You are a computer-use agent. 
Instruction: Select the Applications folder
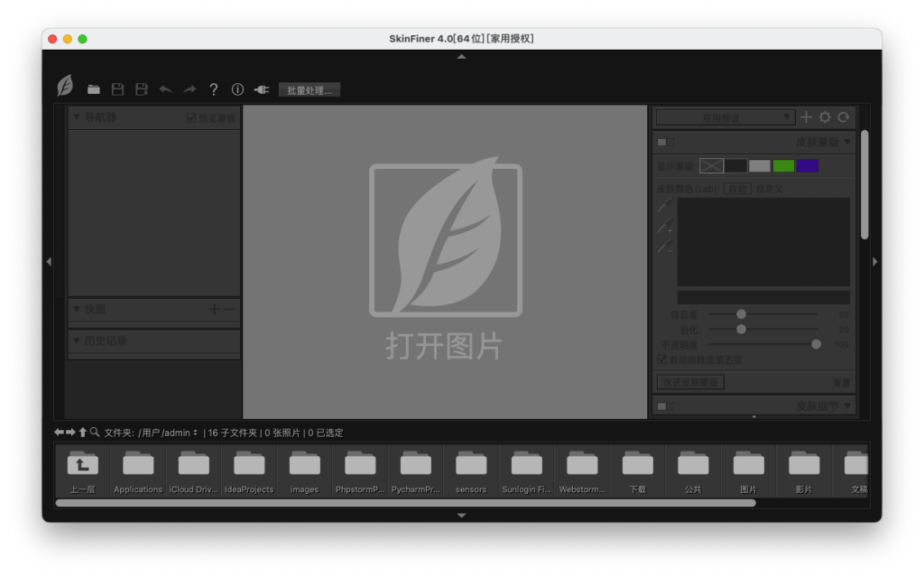click(x=138, y=471)
